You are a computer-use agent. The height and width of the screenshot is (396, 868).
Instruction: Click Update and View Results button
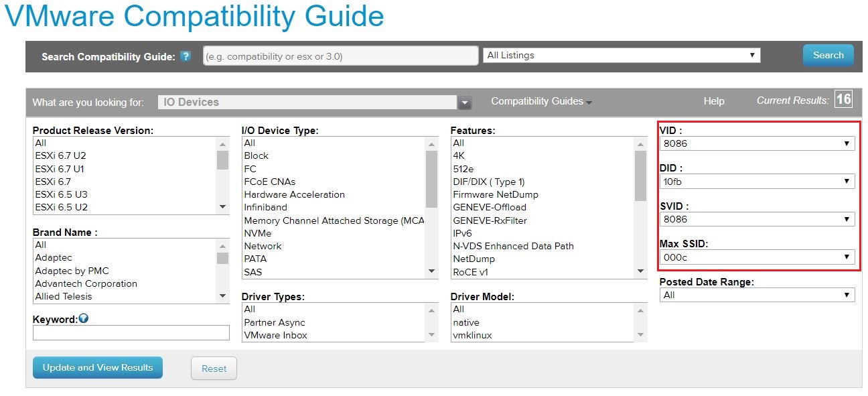pos(98,367)
